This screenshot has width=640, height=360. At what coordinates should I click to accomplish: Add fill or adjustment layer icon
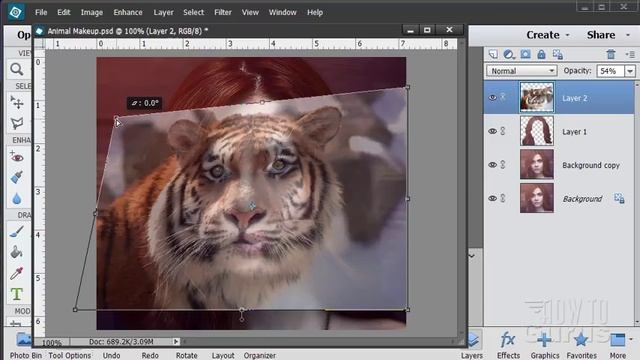tap(509, 54)
